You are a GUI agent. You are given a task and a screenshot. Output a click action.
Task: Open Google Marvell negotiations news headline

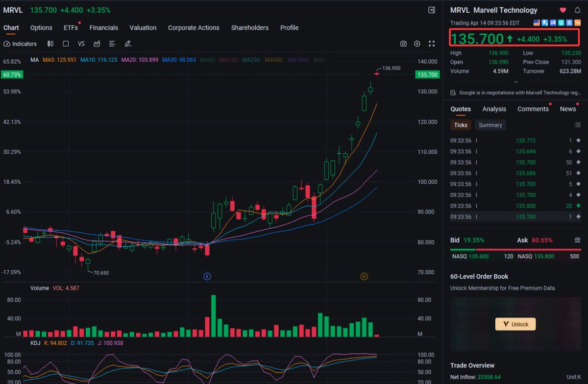[520, 93]
